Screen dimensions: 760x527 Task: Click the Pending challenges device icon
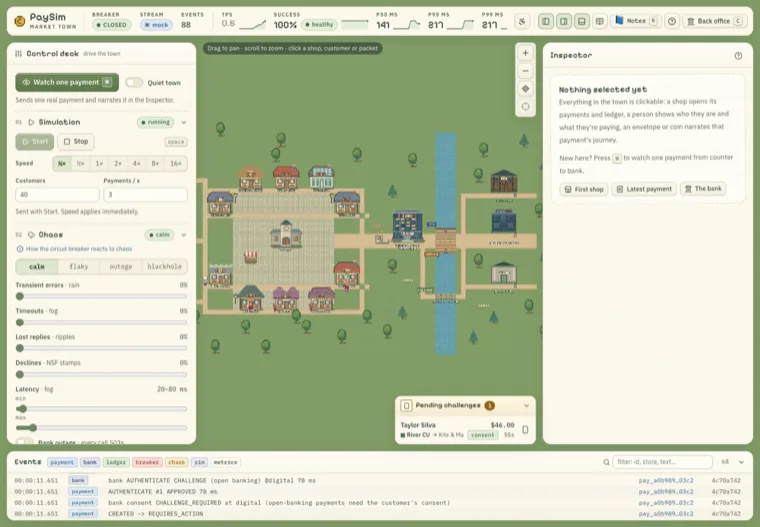407,405
